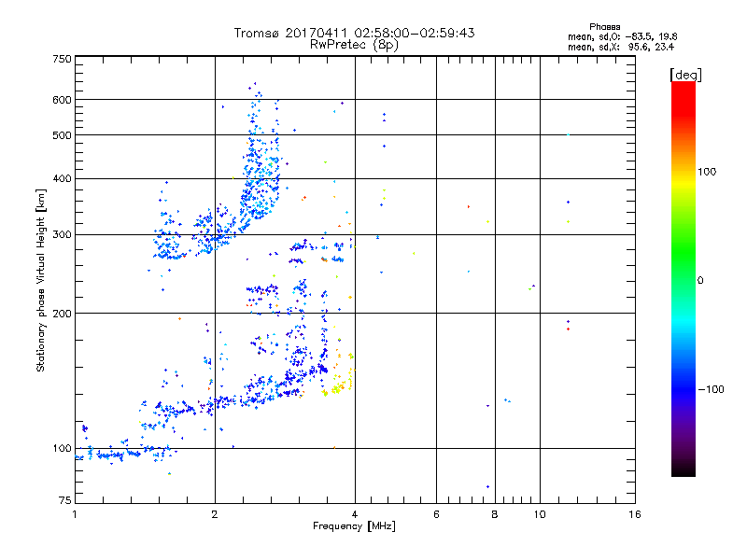Click colorbar label '-100'

click(711, 389)
